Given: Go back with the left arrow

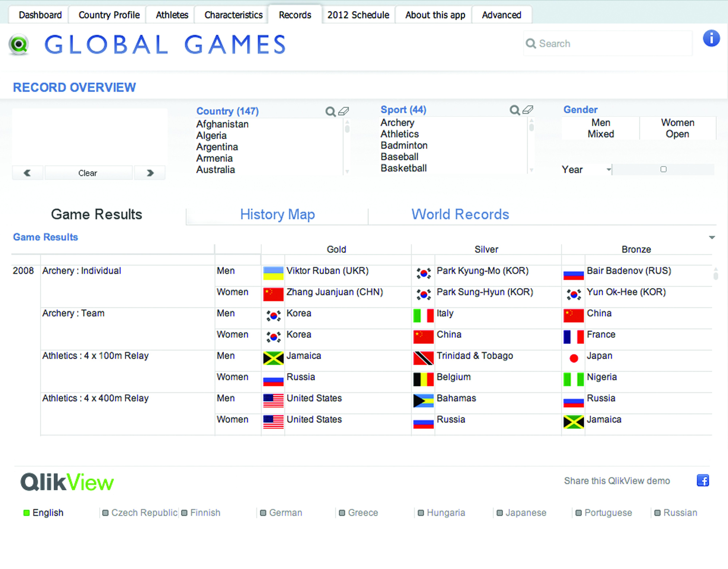Looking at the screenshot, I should click(27, 173).
